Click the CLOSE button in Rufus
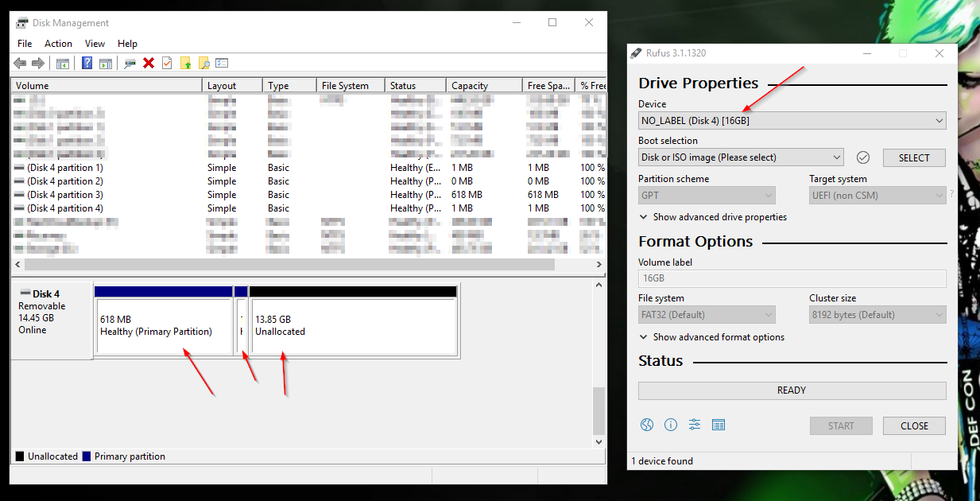Image resolution: width=980 pixels, height=501 pixels. point(914,425)
